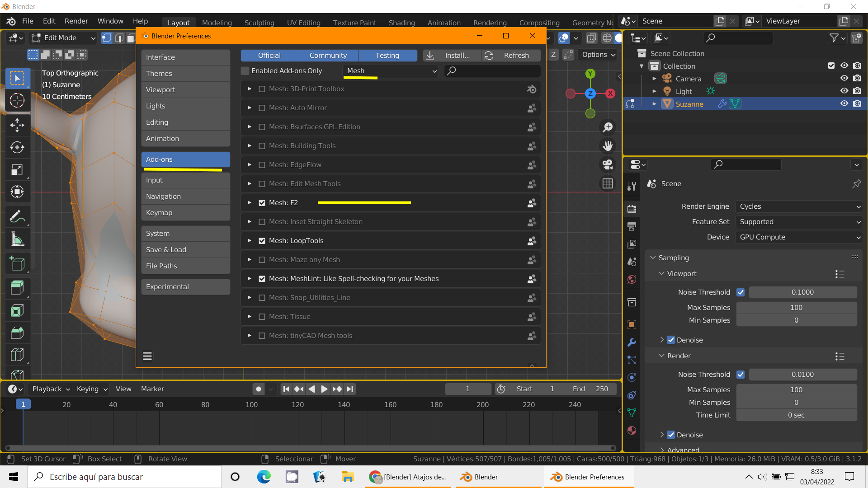Click the Install... button

coord(452,56)
